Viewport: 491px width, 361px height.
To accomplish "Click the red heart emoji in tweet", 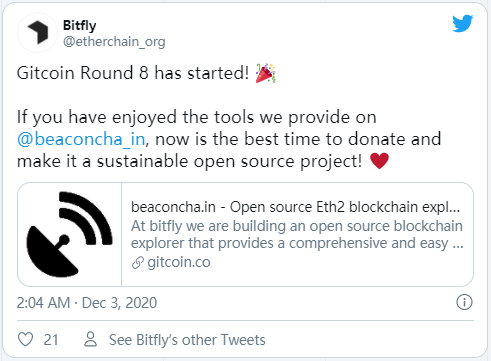I will (379, 161).
